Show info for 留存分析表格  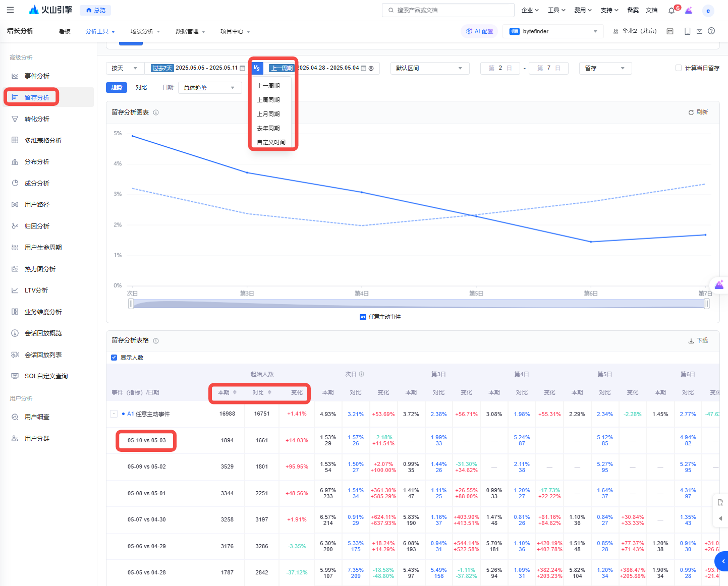(156, 341)
